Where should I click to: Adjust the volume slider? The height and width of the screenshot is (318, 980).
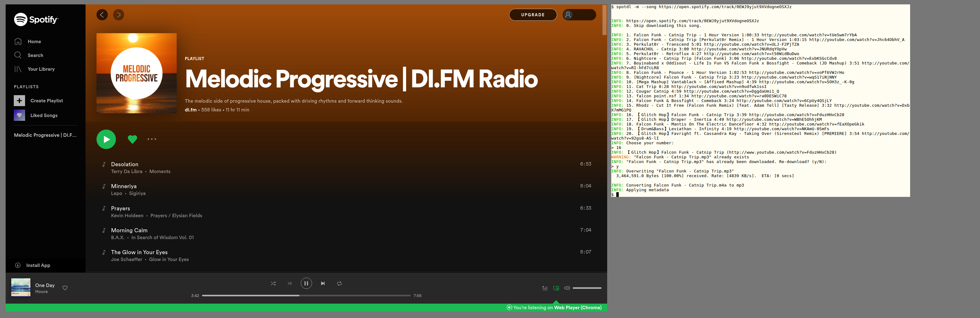(587, 288)
